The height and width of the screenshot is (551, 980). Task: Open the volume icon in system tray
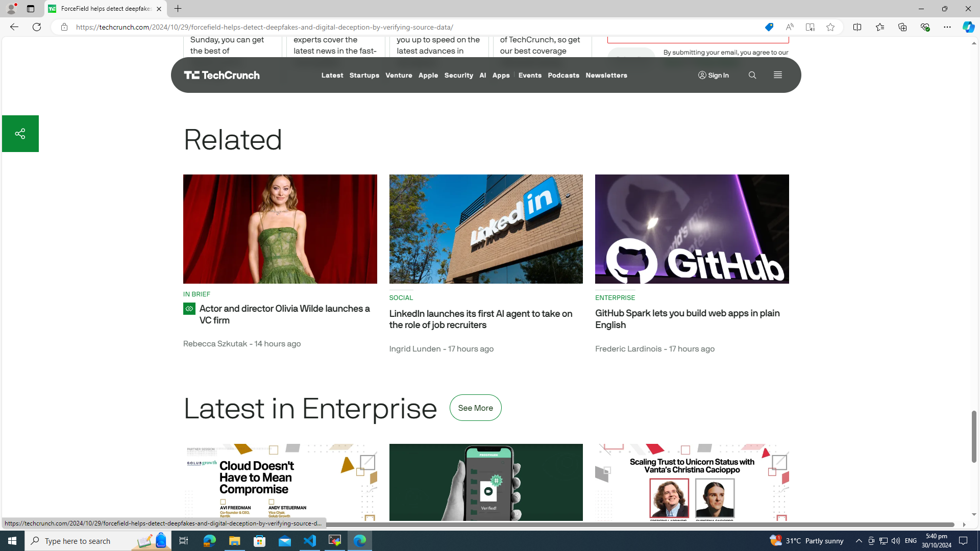[x=896, y=541]
